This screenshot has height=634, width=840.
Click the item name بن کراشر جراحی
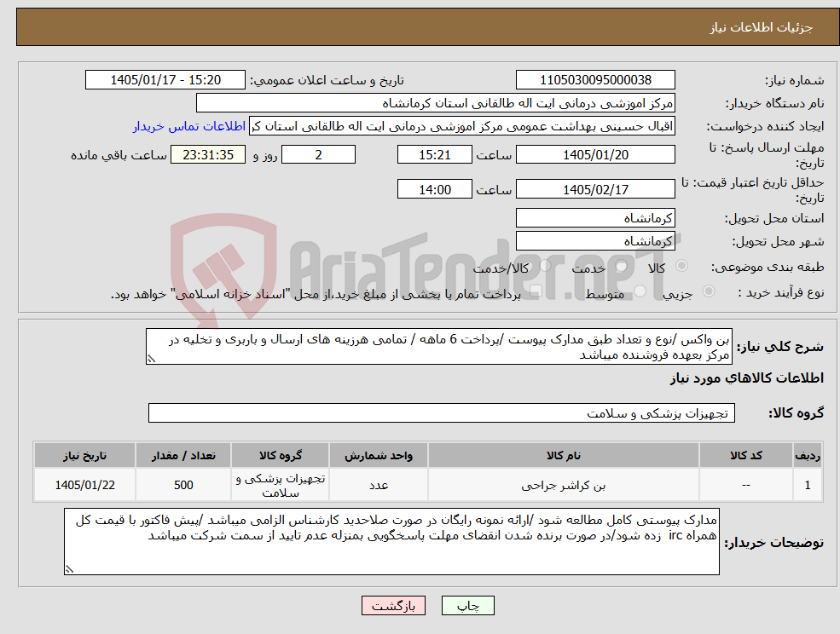[563, 485]
